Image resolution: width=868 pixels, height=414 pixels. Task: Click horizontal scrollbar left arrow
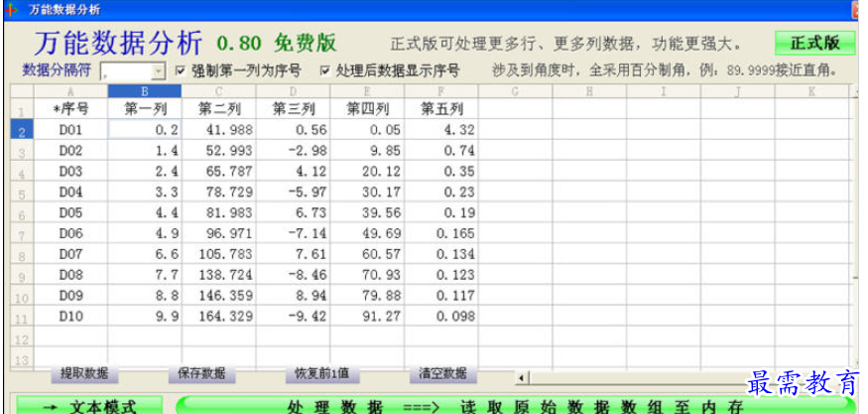click(521, 378)
